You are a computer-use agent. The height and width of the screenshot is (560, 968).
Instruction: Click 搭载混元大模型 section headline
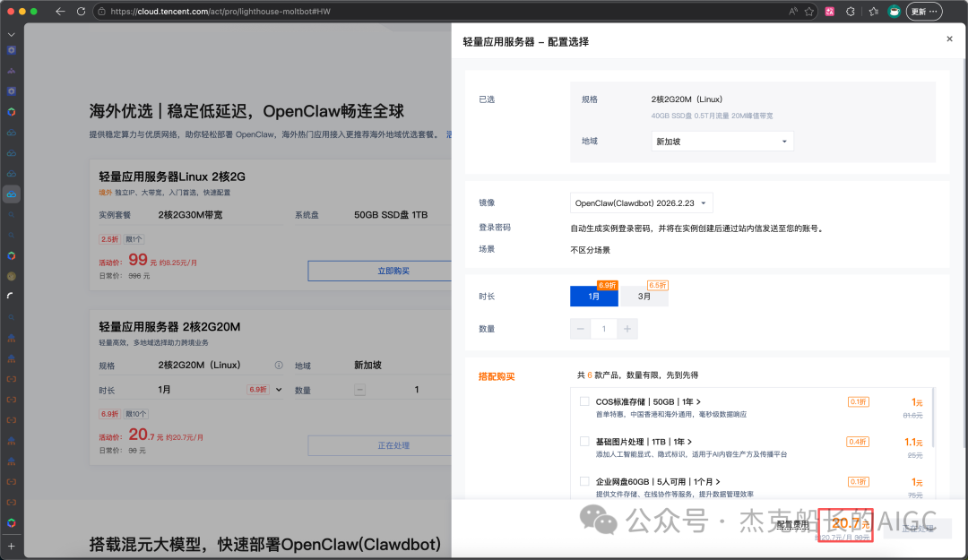264,544
